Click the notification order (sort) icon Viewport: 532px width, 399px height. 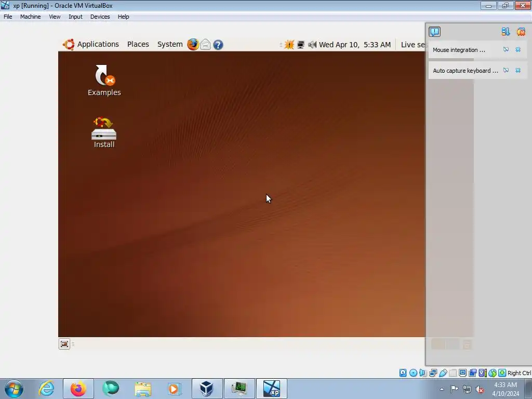[x=506, y=32]
